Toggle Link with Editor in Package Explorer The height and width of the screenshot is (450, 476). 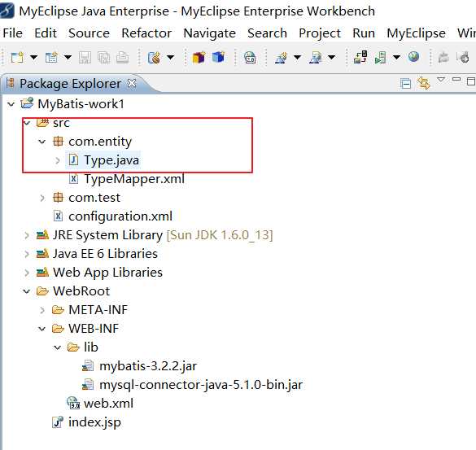coord(424,83)
